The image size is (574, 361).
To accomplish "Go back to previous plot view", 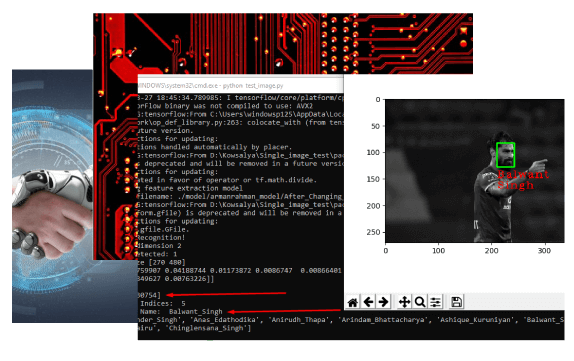I will [x=368, y=302].
